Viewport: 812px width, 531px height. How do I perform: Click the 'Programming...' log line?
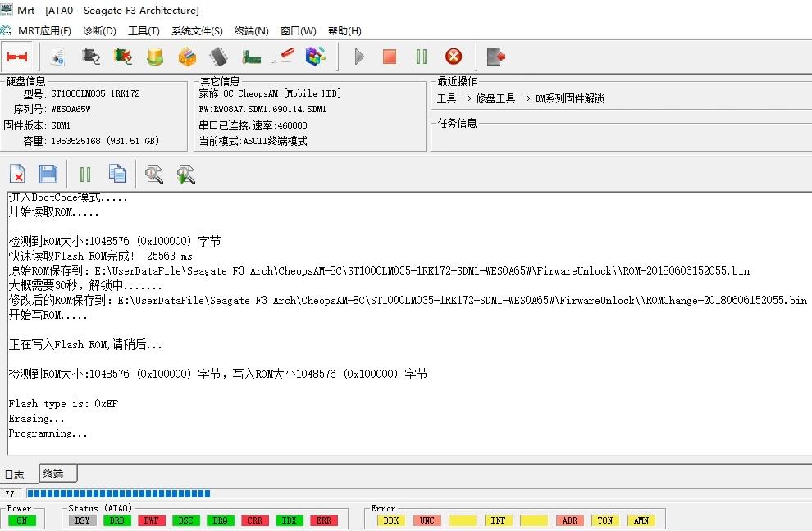[x=48, y=433]
